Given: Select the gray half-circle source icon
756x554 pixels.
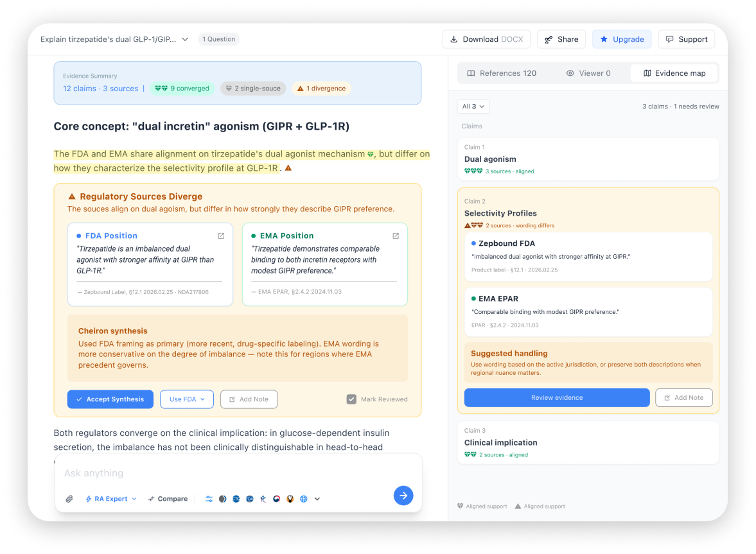Looking at the screenshot, I should coord(222,499).
